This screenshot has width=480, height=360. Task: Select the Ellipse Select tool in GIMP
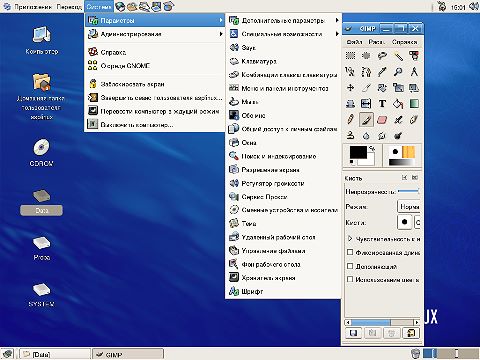tap(366, 56)
